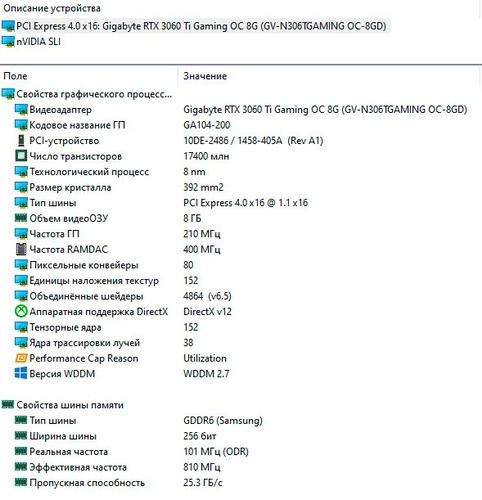Click the 38 ray tracing cores value
The image size is (482, 500).
[x=188, y=343]
